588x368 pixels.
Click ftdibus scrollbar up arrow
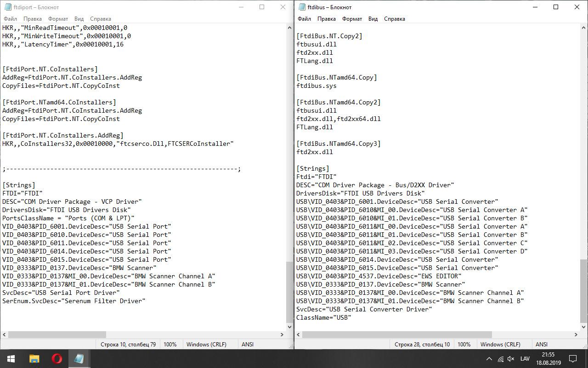[583, 27]
